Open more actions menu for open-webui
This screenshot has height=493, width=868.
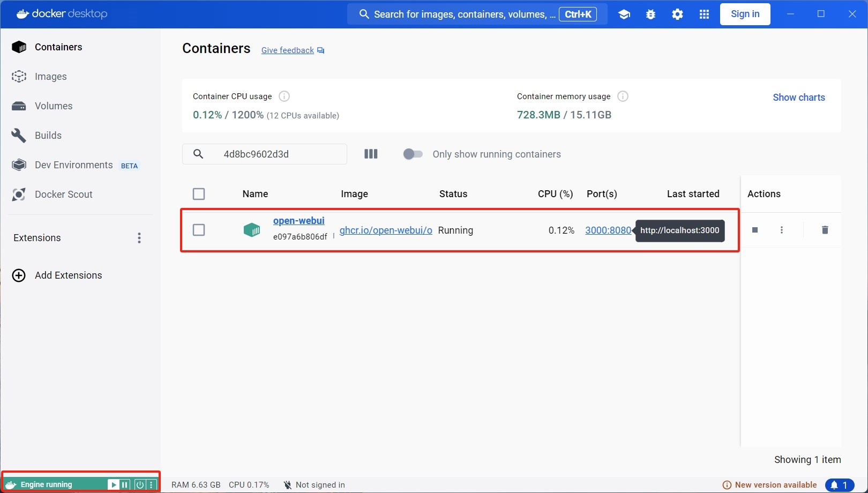click(x=782, y=230)
